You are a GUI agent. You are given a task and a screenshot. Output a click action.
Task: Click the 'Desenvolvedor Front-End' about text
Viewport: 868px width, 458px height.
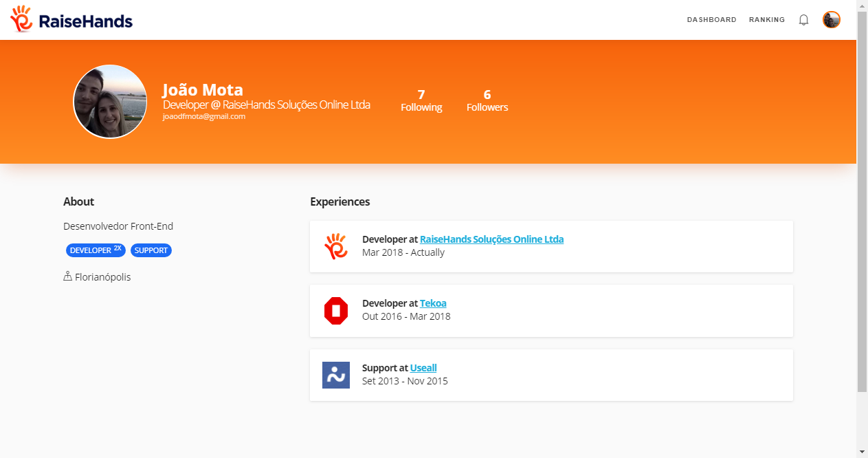[x=118, y=226]
